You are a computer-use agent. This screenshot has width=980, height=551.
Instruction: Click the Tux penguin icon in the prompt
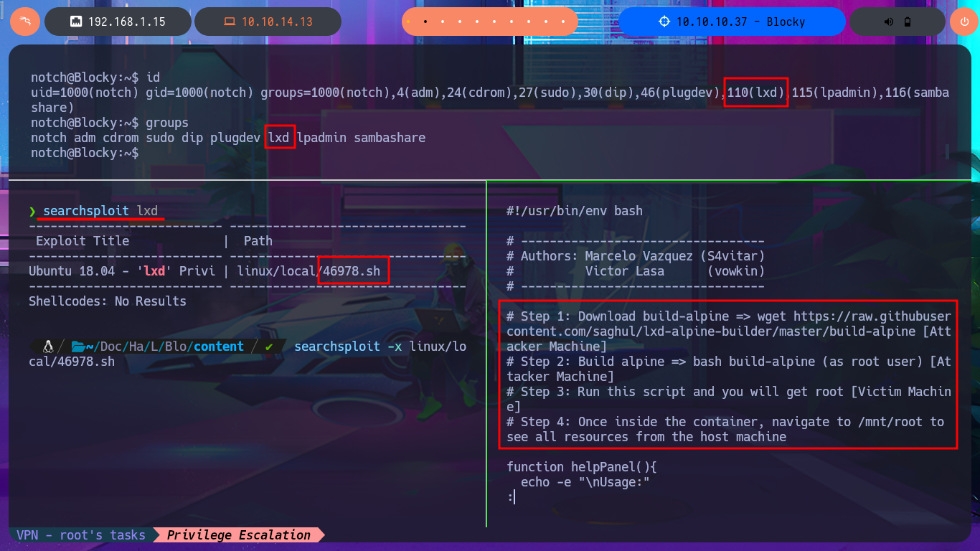(x=49, y=347)
